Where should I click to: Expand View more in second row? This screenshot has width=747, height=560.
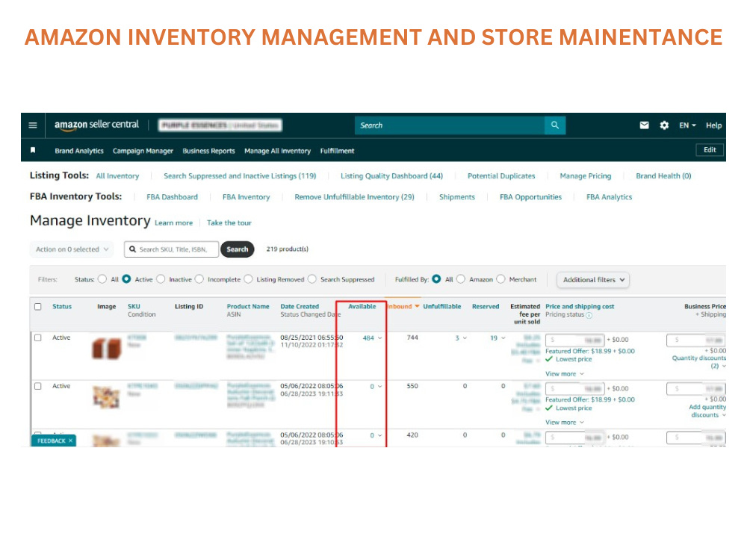[565, 423]
